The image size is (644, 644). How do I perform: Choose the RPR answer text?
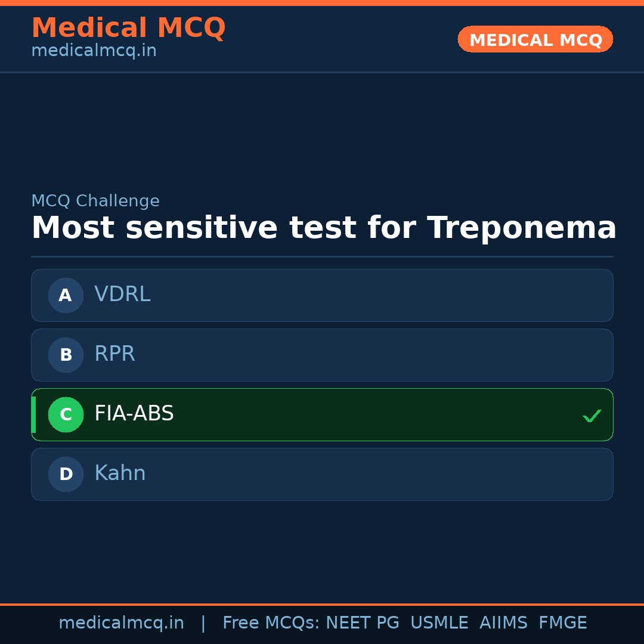pos(114,354)
